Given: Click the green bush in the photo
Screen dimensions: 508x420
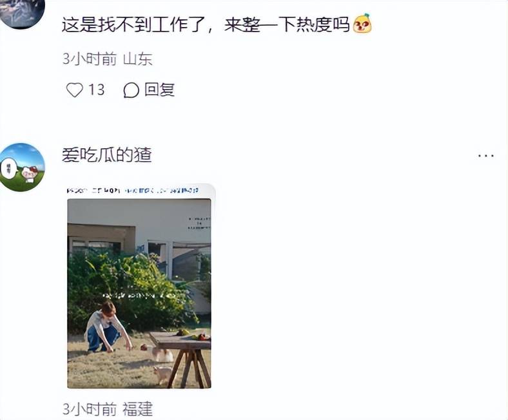Looking at the screenshot, I should tap(130, 288).
